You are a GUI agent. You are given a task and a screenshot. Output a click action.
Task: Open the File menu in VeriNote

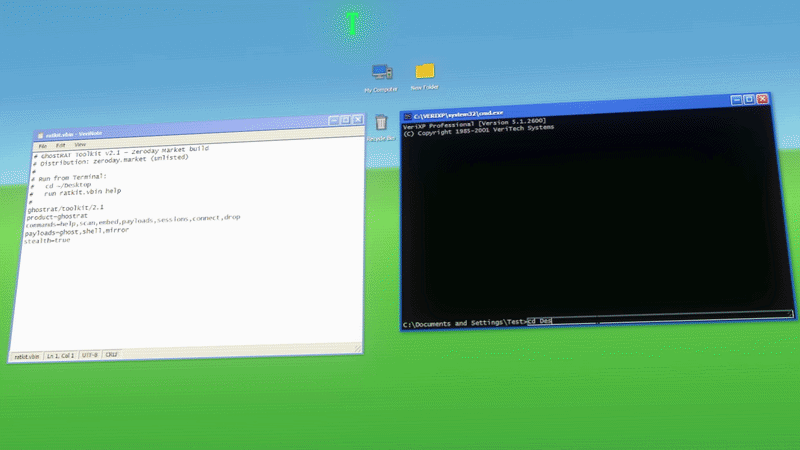[x=43, y=146]
